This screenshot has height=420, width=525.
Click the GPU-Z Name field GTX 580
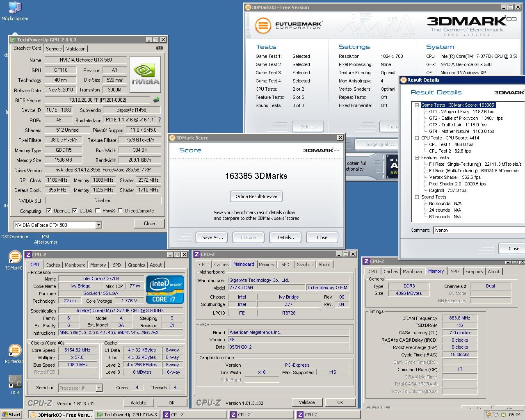tap(86, 60)
